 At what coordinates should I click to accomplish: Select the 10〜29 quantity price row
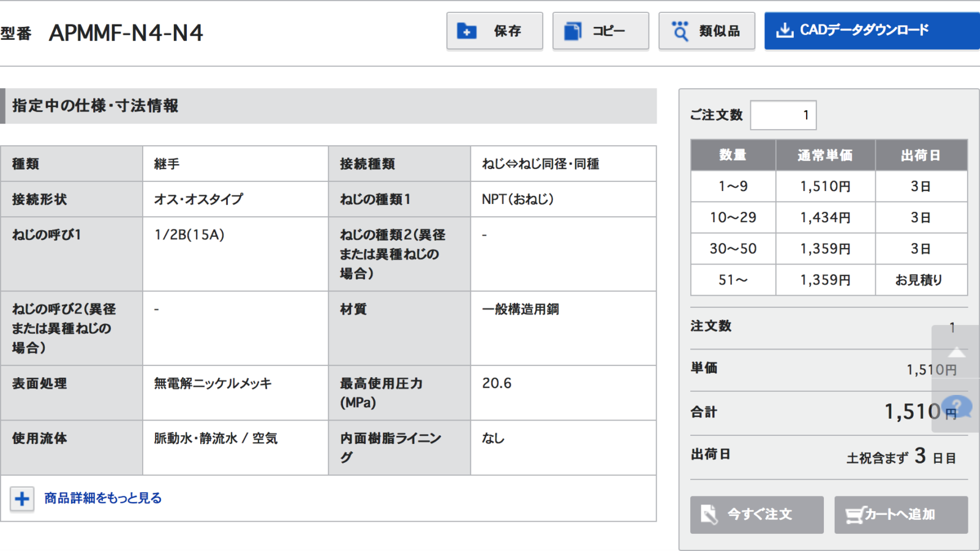828,217
